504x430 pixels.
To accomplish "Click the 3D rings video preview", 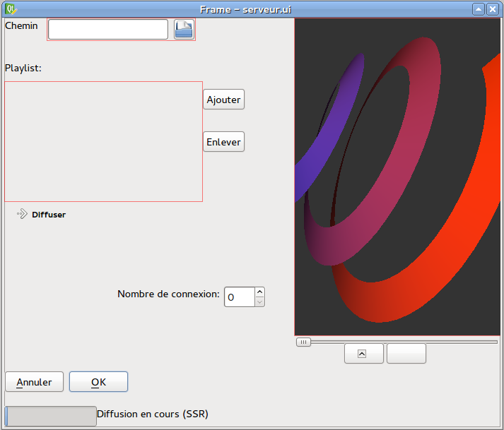I will click(397, 177).
